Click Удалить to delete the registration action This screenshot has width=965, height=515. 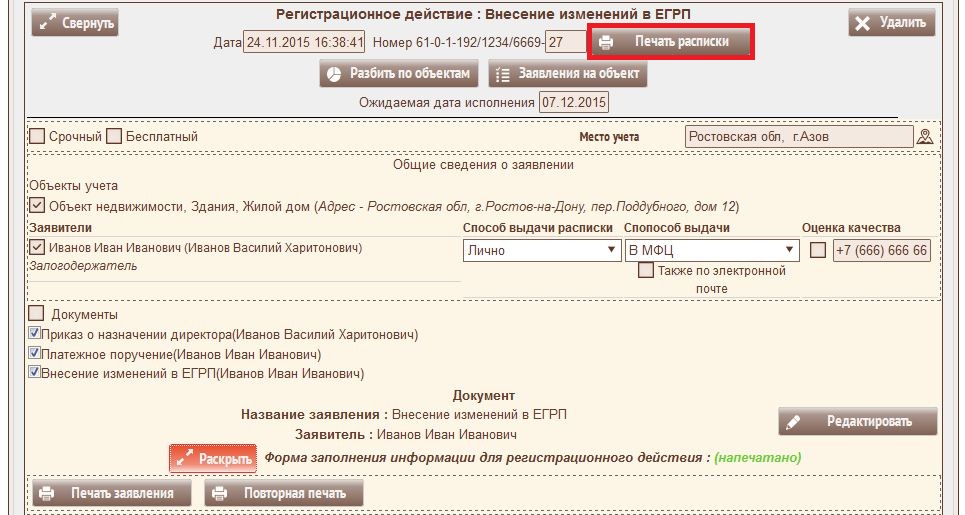(892, 22)
